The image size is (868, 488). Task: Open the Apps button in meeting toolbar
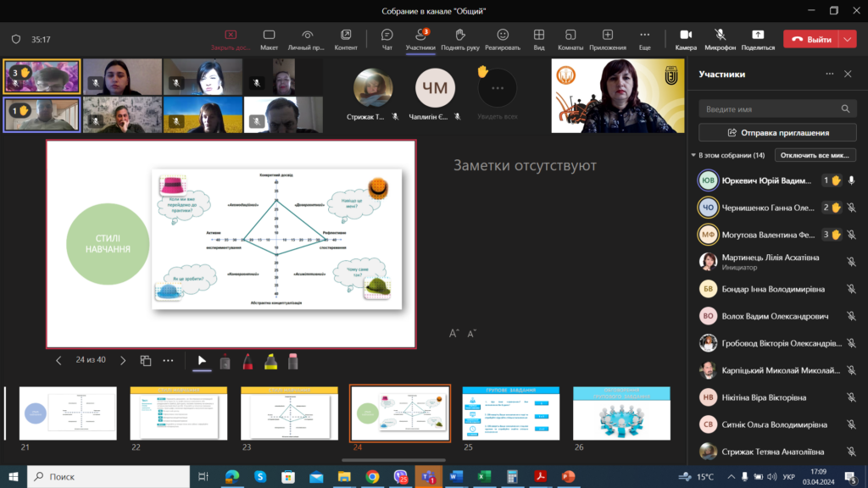pyautogui.click(x=608, y=39)
